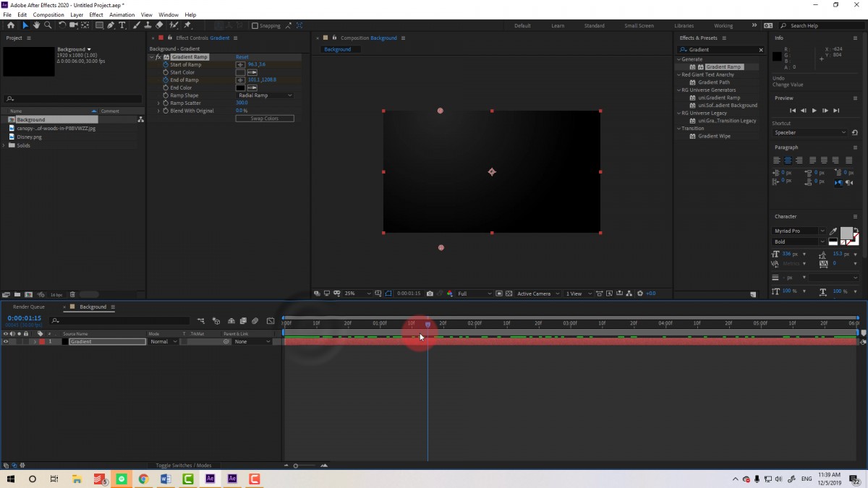Click the End Color swatch
Viewport: 868px width, 488px height.
[240, 87]
